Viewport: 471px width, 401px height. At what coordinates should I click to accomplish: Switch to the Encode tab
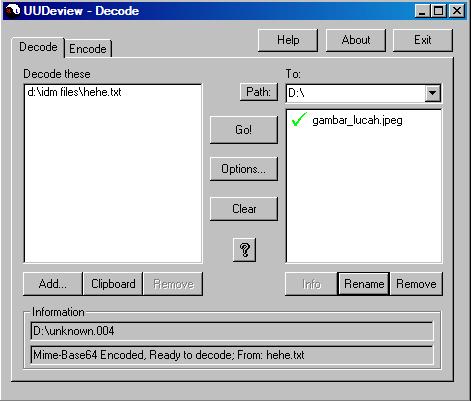coord(88,49)
